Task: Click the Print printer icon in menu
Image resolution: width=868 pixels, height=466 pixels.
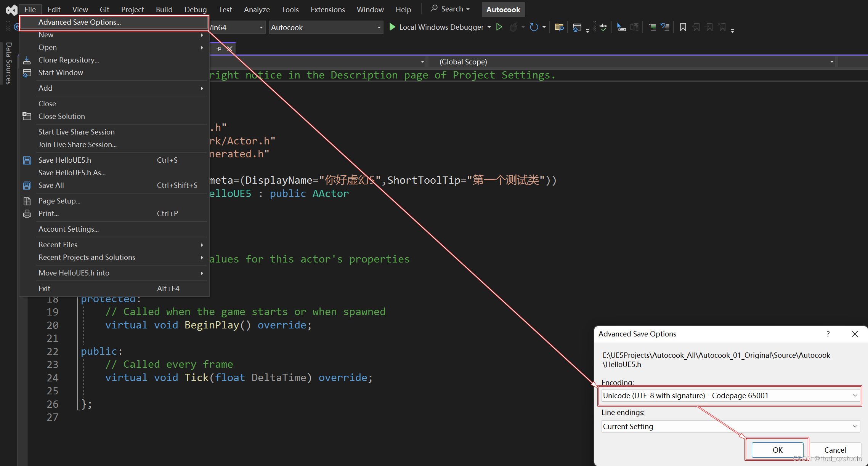Action: tap(27, 214)
